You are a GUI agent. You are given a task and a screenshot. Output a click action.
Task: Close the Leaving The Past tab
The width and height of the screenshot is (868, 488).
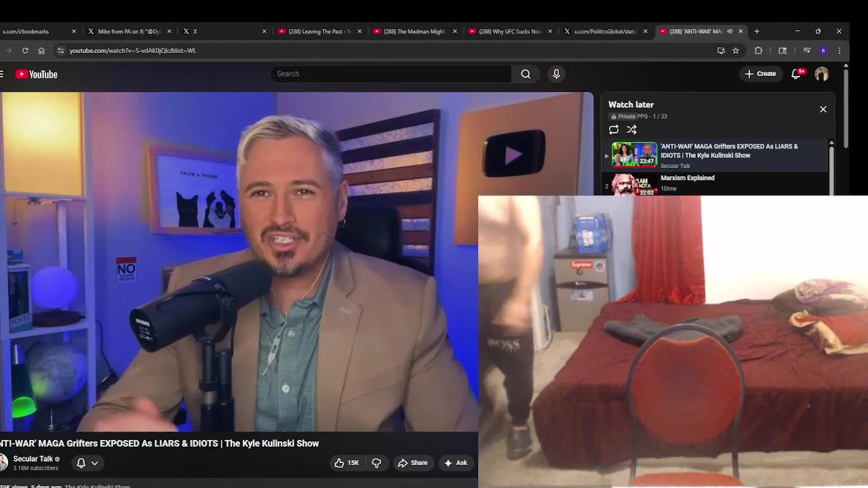click(359, 31)
